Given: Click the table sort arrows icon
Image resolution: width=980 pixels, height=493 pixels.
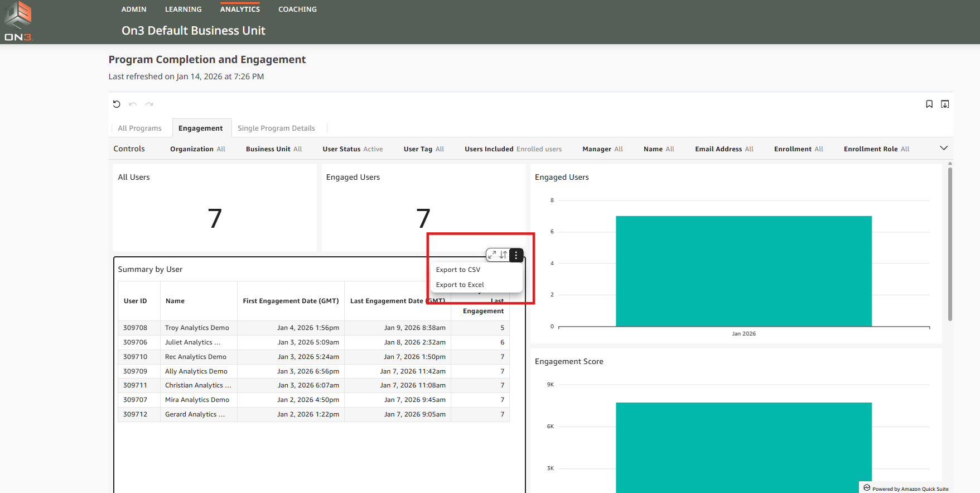Looking at the screenshot, I should point(504,255).
